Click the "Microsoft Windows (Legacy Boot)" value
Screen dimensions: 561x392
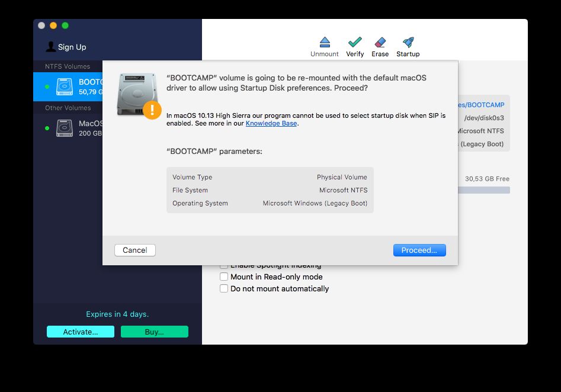coord(315,203)
